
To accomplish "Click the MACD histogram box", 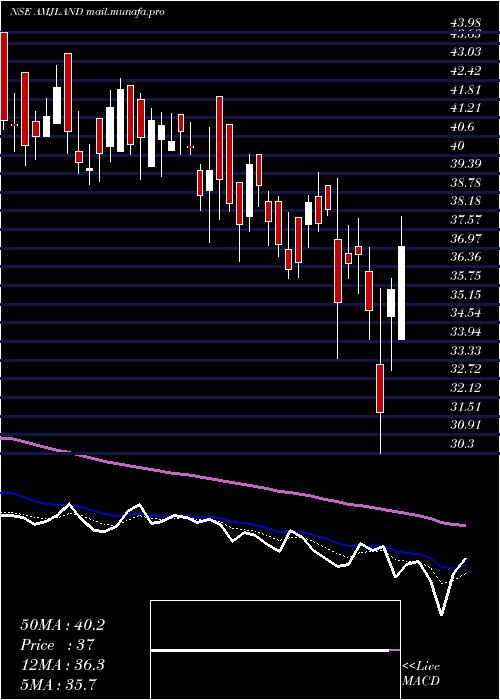I will 275,650.
